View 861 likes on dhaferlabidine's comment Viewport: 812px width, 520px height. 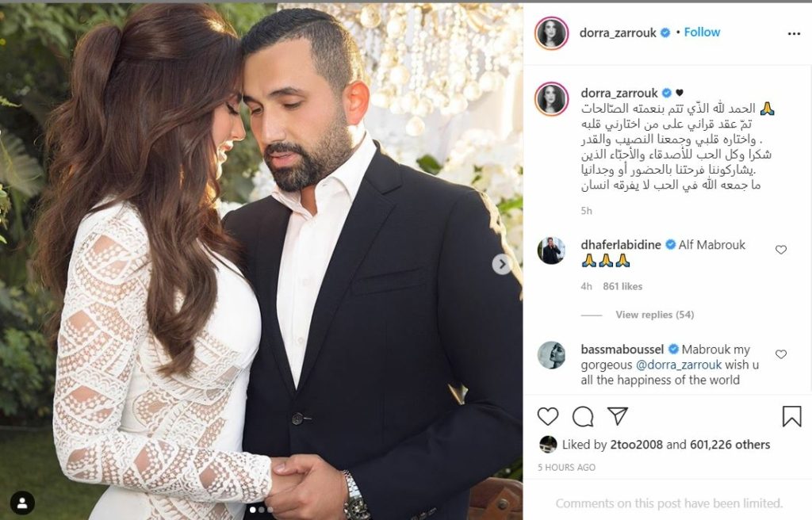[x=622, y=286]
